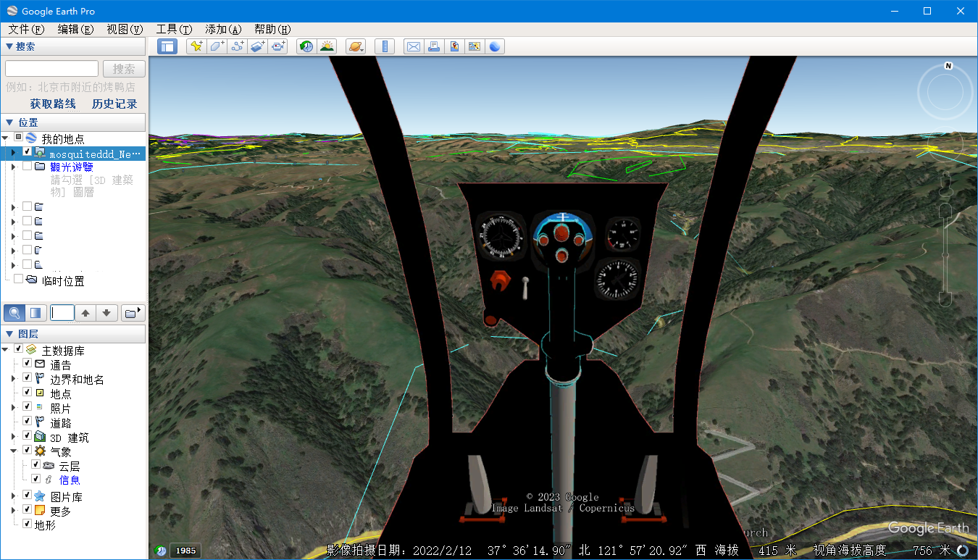Click the Show Historical Imagery clock icon
The height and width of the screenshot is (560, 978).
(306, 46)
